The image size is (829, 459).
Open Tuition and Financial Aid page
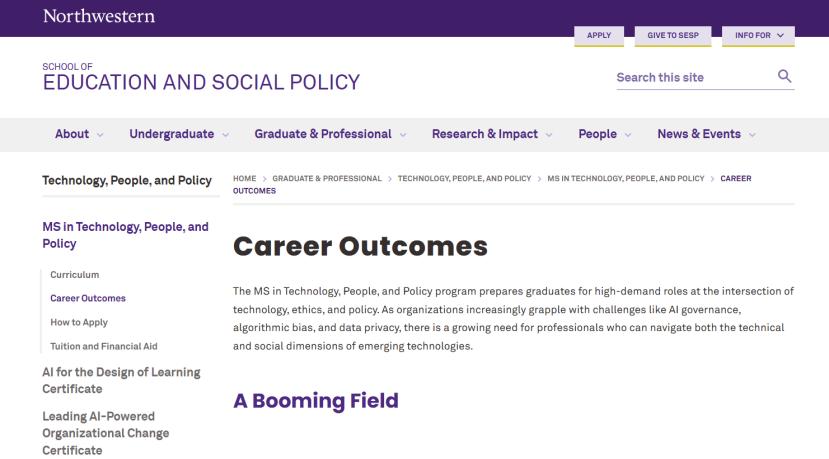[x=104, y=346]
